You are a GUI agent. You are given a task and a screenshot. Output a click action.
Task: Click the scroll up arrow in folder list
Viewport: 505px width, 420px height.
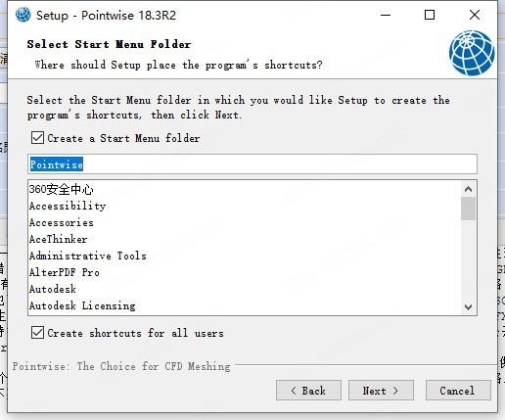click(468, 189)
